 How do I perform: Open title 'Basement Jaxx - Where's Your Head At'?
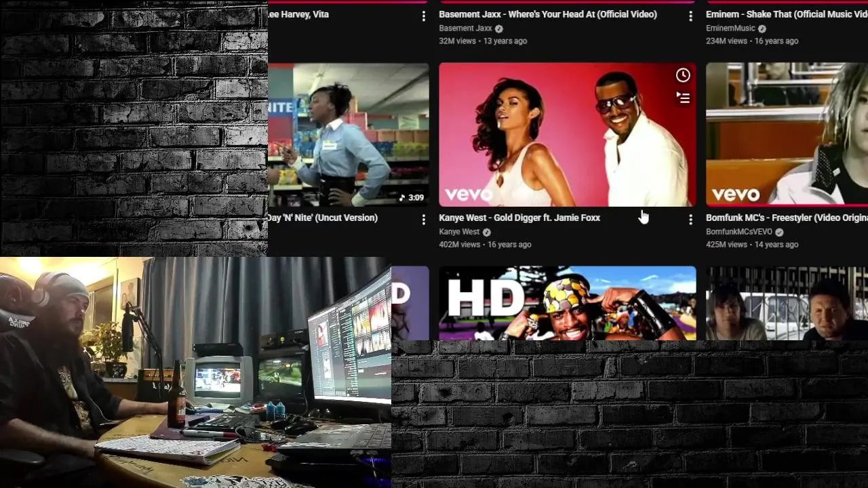(x=548, y=14)
